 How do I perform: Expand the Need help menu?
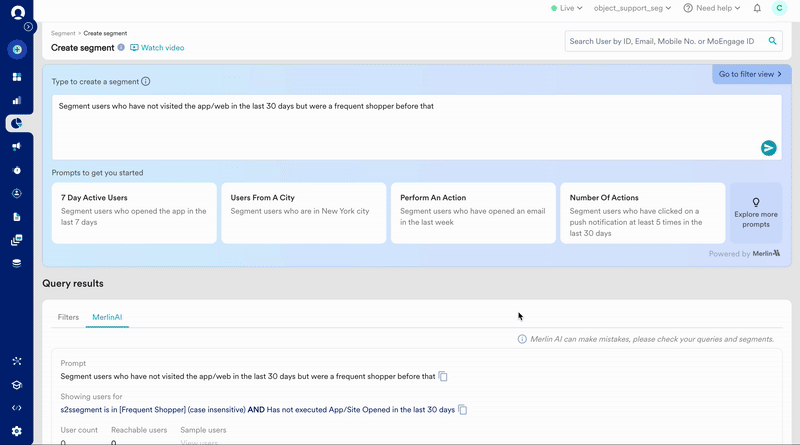click(x=712, y=8)
